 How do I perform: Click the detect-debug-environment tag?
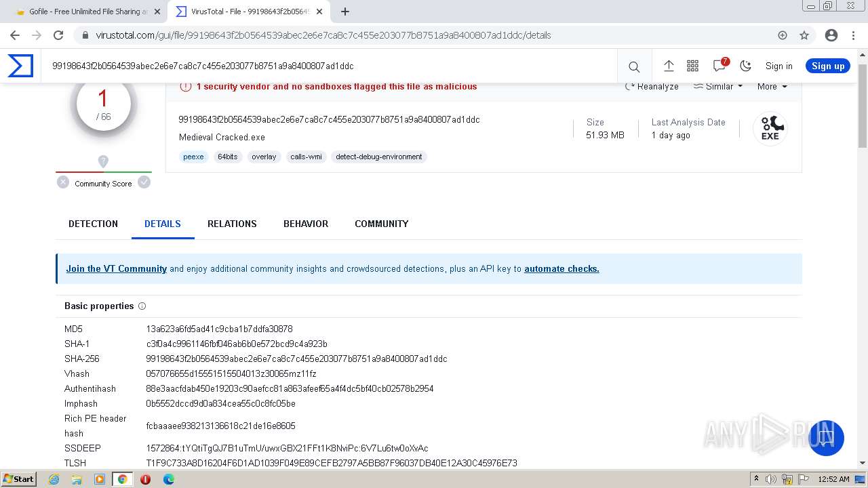coord(378,157)
